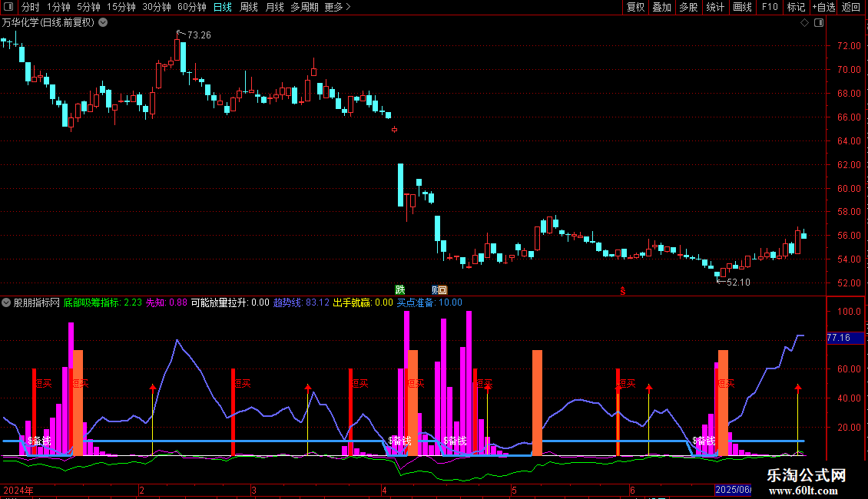Click the 股朋指标网 indicator name
Viewport: 868px width, 499px height.
pos(37,302)
